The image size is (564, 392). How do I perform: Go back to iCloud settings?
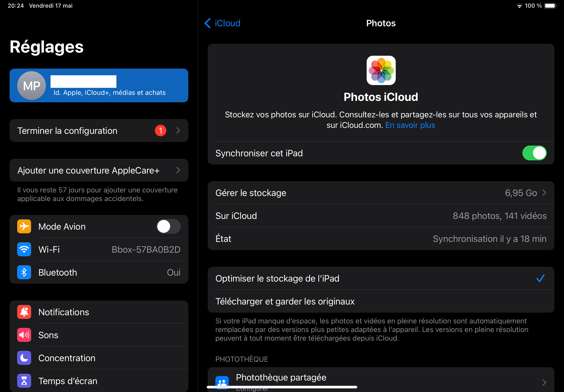[222, 23]
